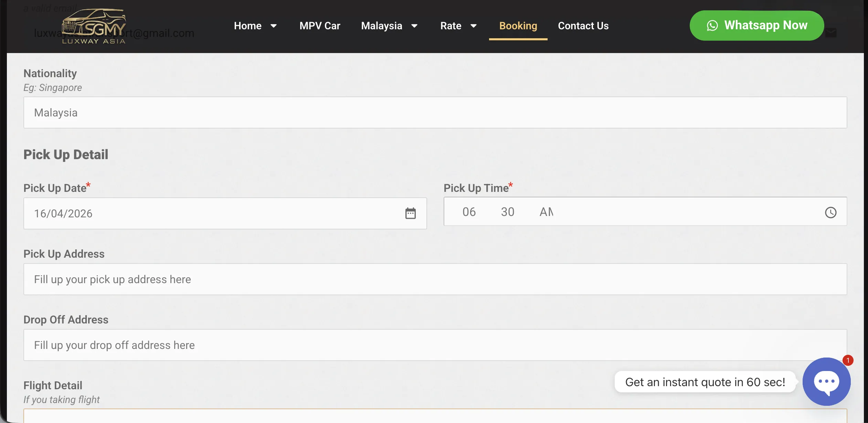The width and height of the screenshot is (868, 423).
Task: Open the Contact Us page
Action: coord(583,26)
